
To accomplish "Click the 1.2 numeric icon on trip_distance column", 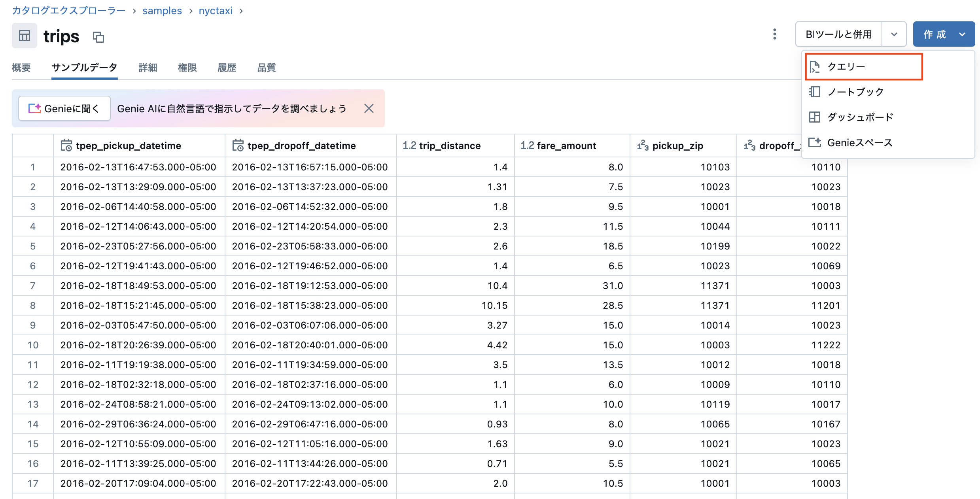I will (409, 146).
